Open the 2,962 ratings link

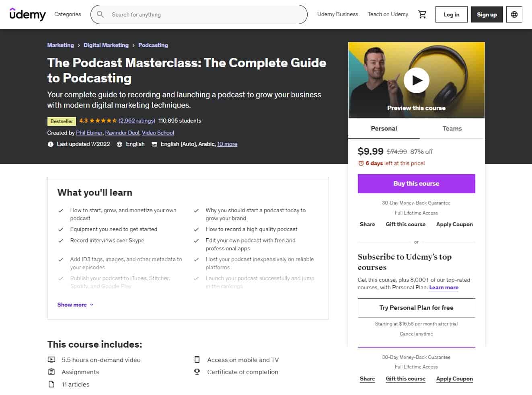[137, 121]
